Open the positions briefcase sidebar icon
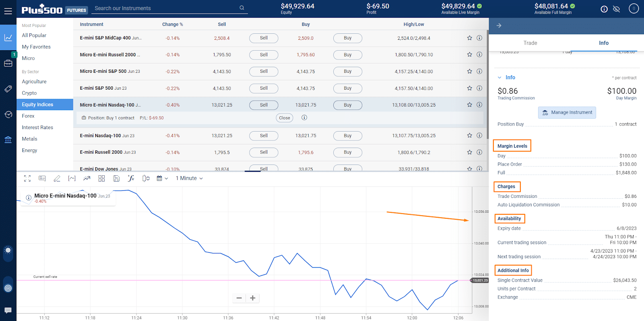The image size is (644, 321). (x=8, y=63)
